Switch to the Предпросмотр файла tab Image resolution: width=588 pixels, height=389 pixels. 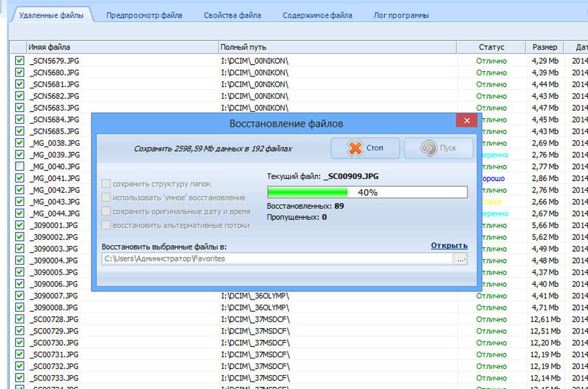pos(144,15)
